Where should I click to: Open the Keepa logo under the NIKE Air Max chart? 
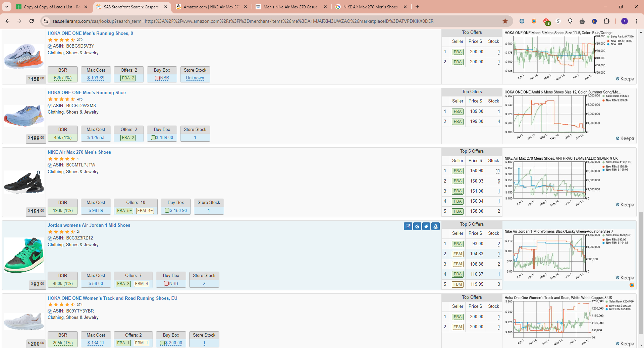(x=625, y=205)
